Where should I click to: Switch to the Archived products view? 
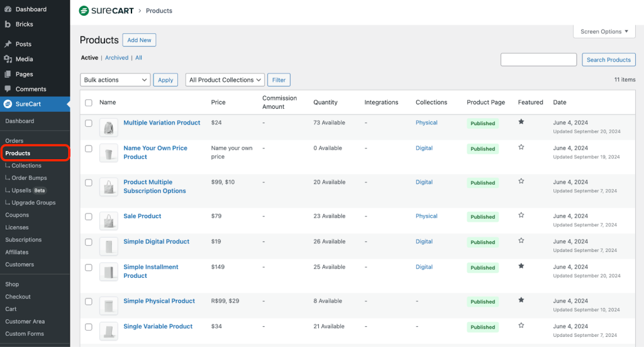pyautogui.click(x=116, y=58)
